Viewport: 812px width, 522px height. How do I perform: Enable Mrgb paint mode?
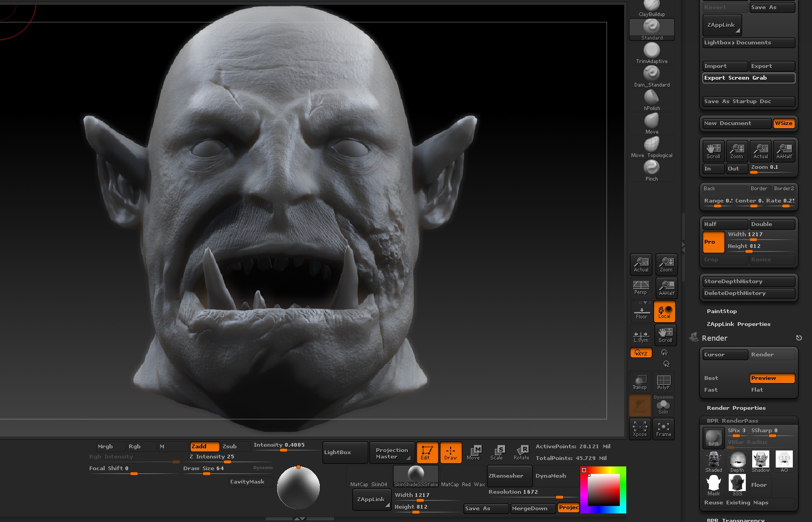pyautogui.click(x=111, y=446)
